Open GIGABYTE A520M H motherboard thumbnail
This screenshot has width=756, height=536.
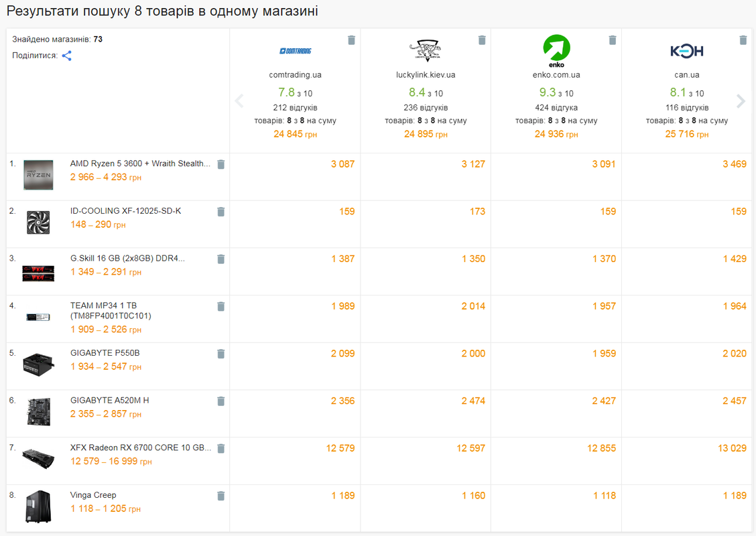coord(38,411)
